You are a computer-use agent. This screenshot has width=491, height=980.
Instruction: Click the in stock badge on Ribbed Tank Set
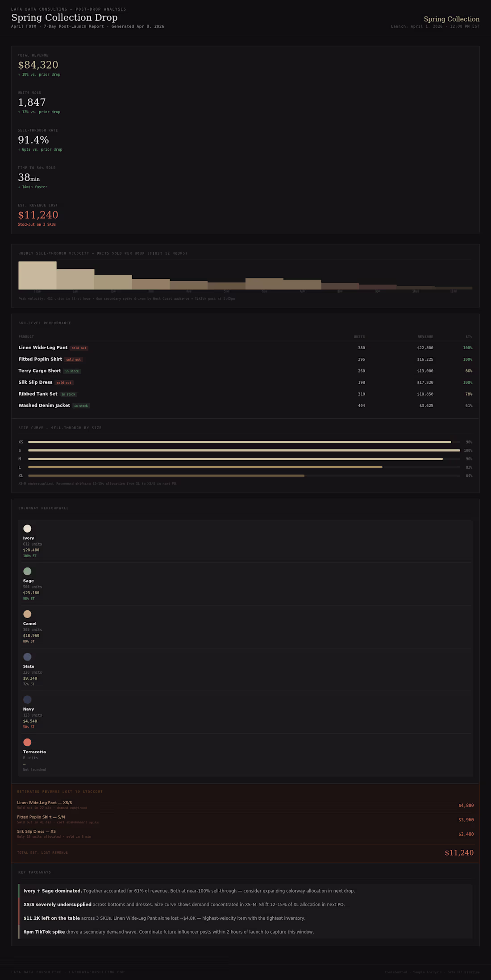[x=68, y=394]
